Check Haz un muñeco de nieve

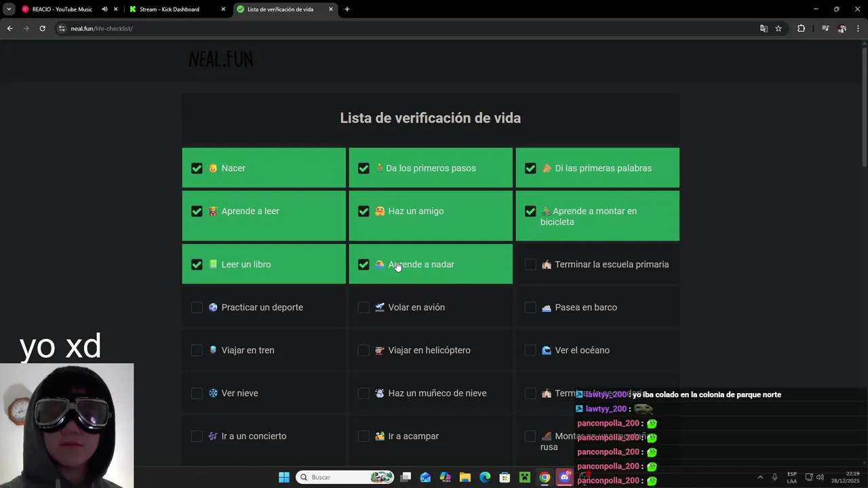coord(363,393)
